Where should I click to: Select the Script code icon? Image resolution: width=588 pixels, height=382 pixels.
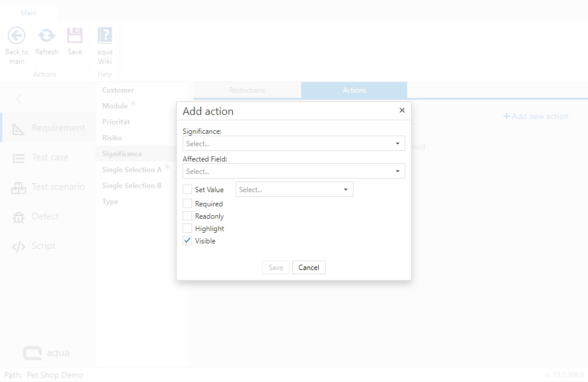point(19,246)
